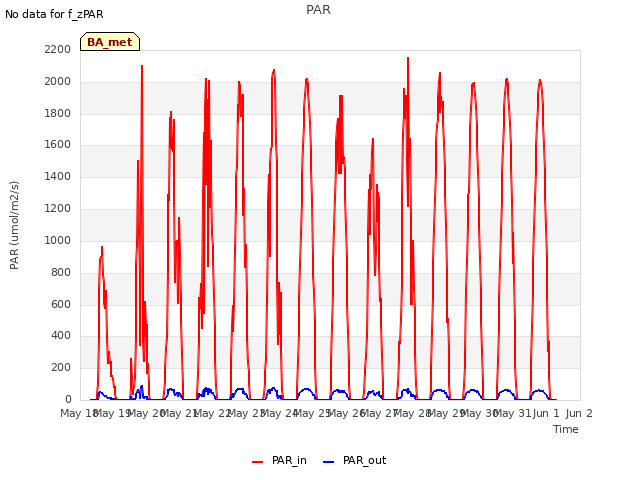
Task: Click the red PAR_in legend line marker
Action: (258, 462)
